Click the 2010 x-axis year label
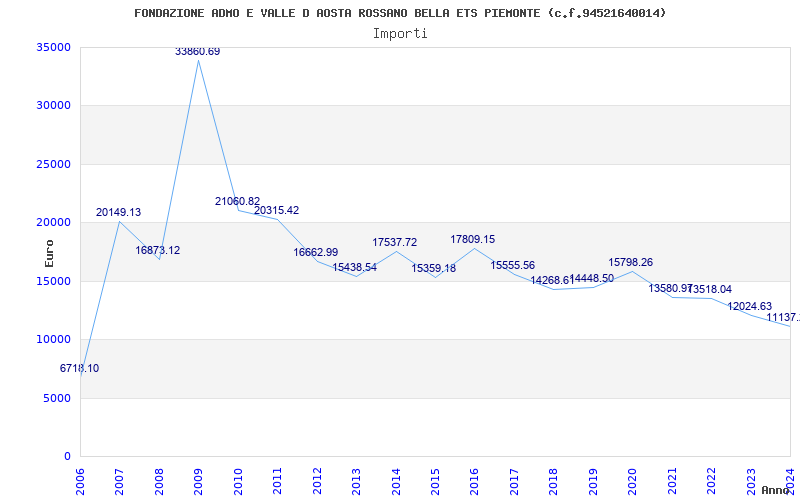 coord(238,482)
